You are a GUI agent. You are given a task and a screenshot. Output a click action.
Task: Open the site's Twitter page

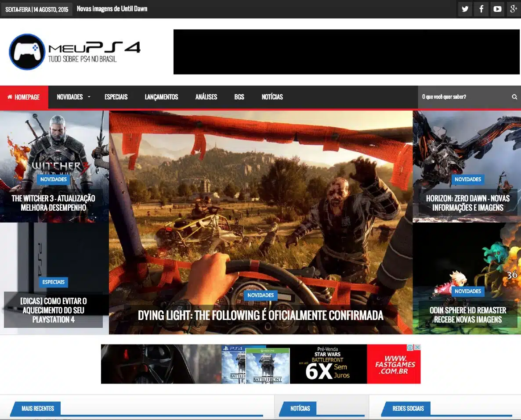(x=465, y=9)
